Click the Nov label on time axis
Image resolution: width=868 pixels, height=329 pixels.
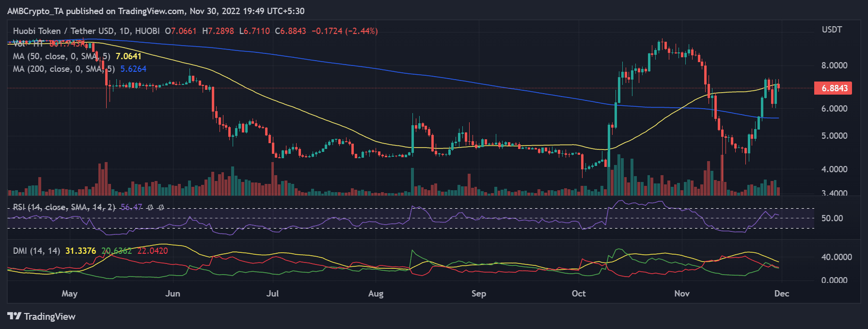coord(682,294)
